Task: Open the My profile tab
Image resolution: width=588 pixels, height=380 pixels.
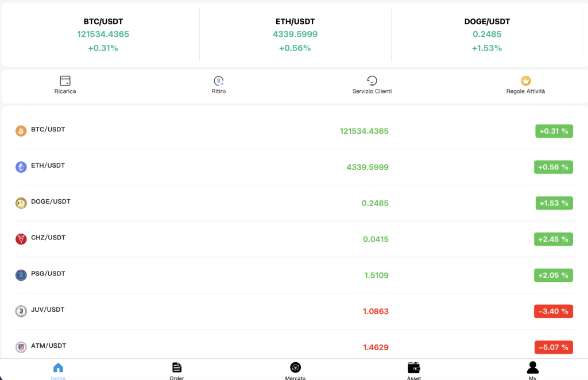Action: click(533, 369)
